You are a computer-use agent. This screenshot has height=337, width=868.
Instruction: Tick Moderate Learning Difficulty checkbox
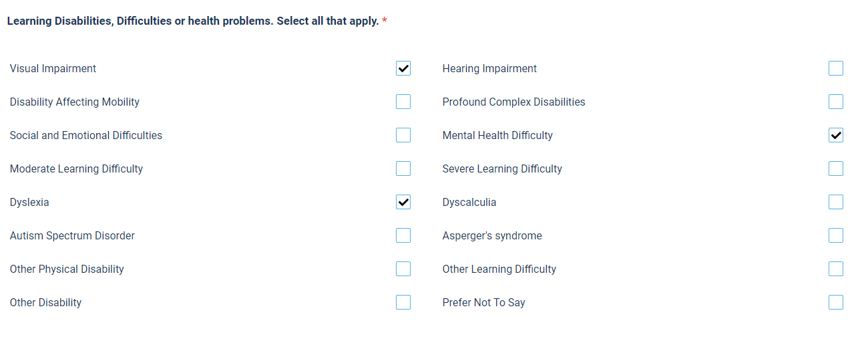[x=403, y=168]
